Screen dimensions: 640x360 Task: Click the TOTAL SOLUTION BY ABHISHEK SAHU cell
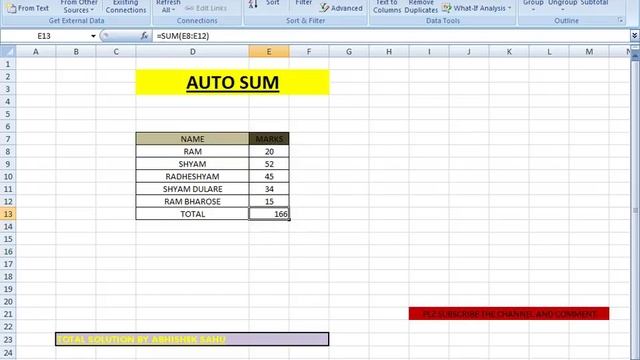[x=192, y=339]
